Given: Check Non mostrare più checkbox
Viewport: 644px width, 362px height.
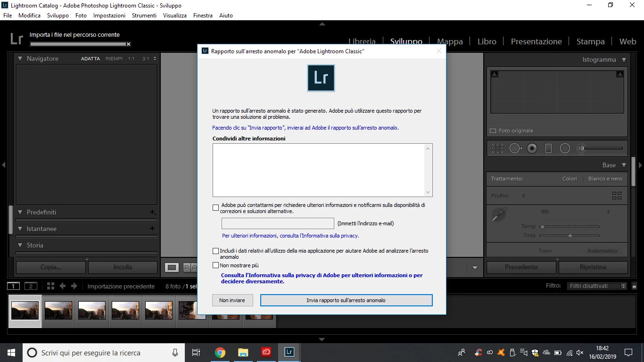Looking at the screenshot, I should [216, 265].
